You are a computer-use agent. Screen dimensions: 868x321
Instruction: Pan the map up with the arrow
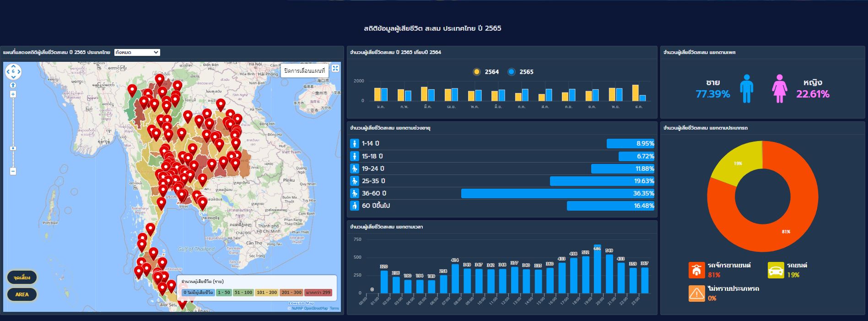pyautogui.click(x=13, y=66)
